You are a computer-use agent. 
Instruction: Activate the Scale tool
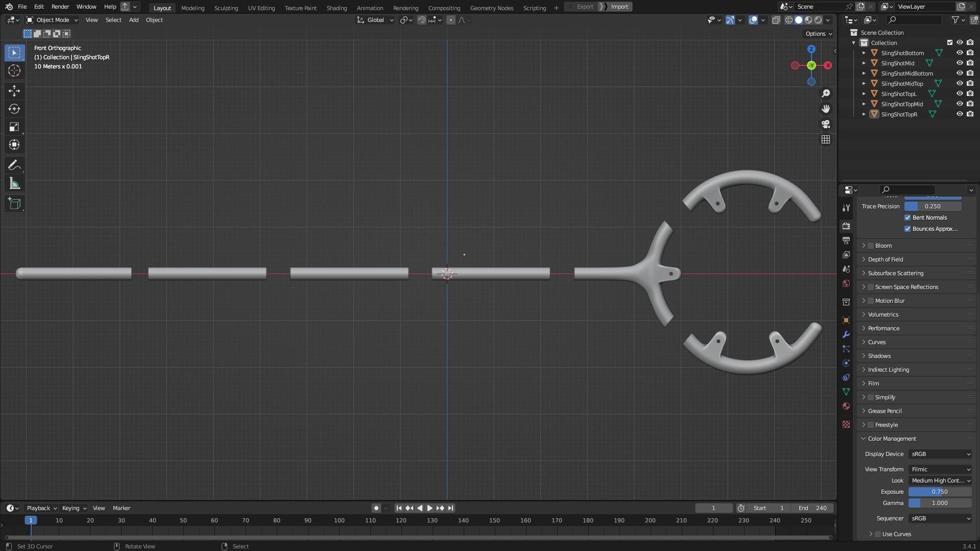tap(14, 127)
